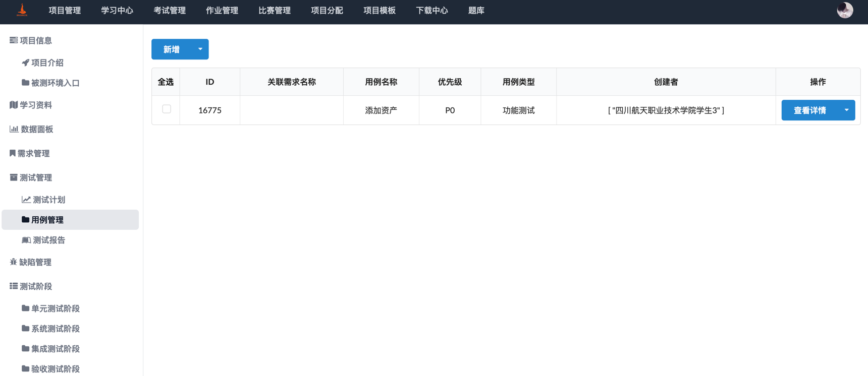Screen dimensions: 868x376
Task: Collapse the 测试阶段 sidebar section
Action: tap(36, 286)
